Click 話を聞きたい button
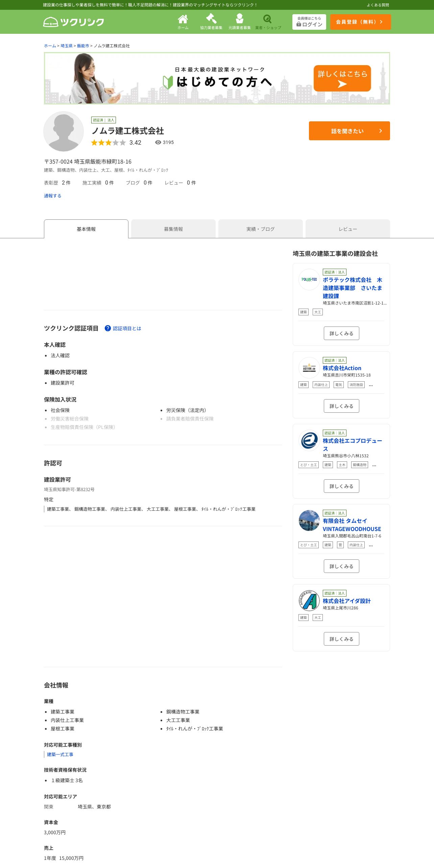Viewport: 434px width, 868px height. pyautogui.click(x=349, y=131)
